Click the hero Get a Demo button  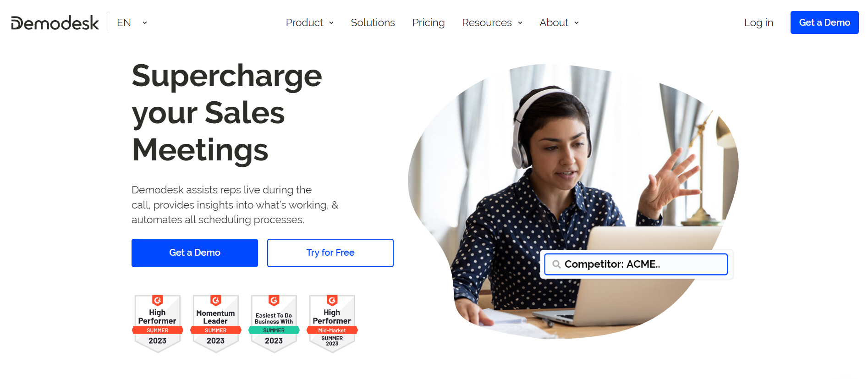point(195,253)
